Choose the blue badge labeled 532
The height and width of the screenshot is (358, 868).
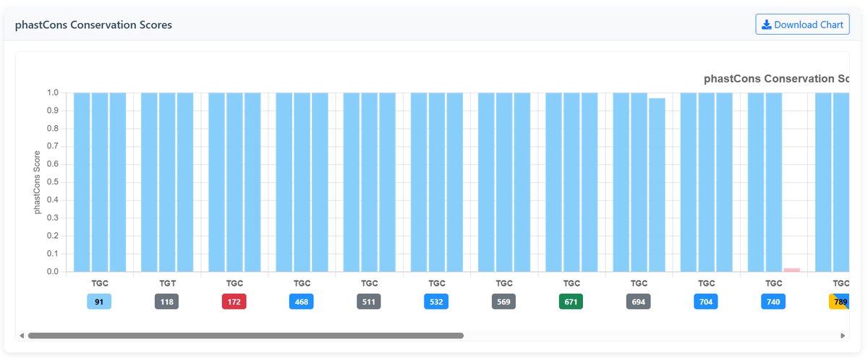click(436, 302)
